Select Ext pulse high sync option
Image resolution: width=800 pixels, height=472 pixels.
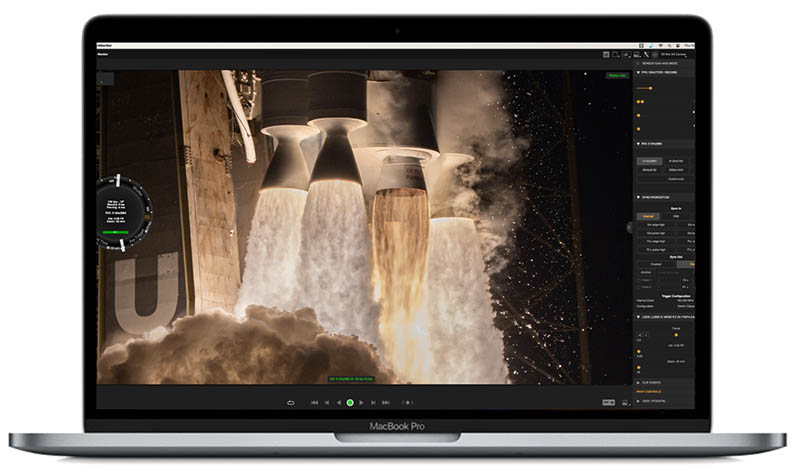click(656, 233)
